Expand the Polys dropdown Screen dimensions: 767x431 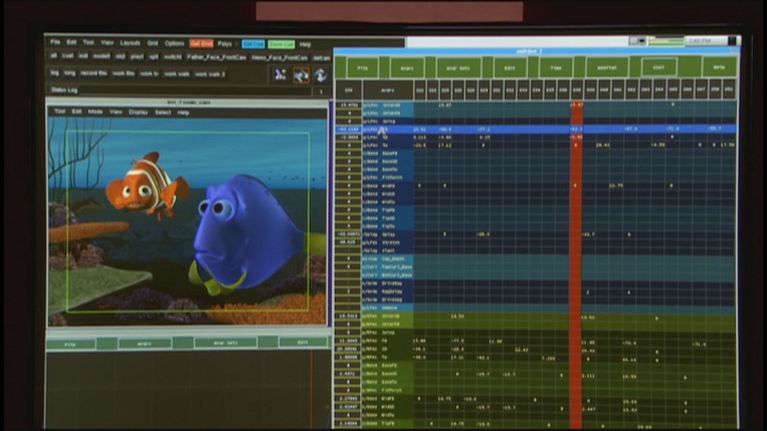[x=226, y=44]
